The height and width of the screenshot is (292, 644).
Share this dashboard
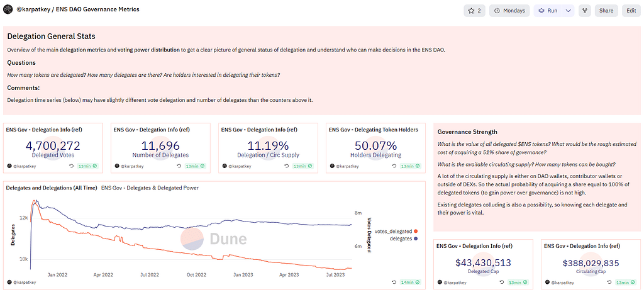pyautogui.click(x=606, y=11)
